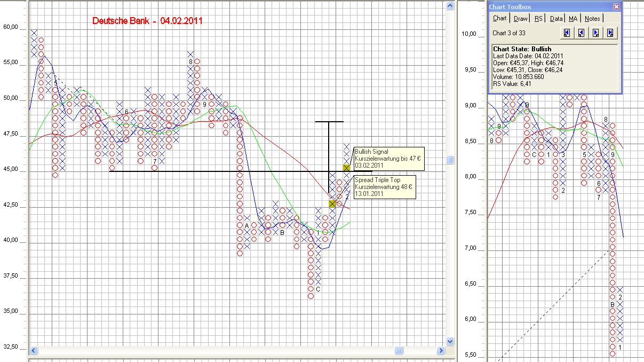The width and height of the screenshot is (644, 362).
Task: Click the 'Open: €45,37' line
Action: coord(527,62)
